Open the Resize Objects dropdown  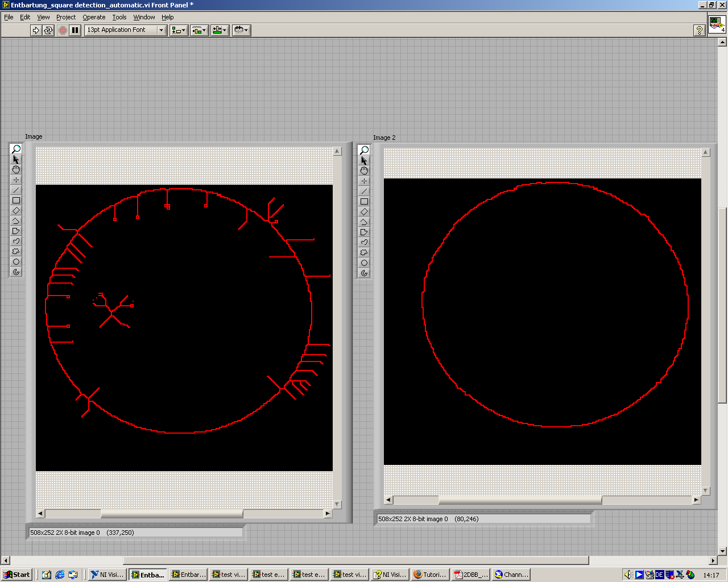(x=220, y=30)
